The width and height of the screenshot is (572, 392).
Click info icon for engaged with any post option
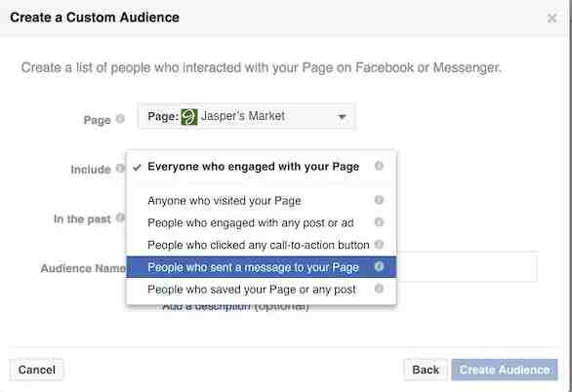(x=379, y=222)
